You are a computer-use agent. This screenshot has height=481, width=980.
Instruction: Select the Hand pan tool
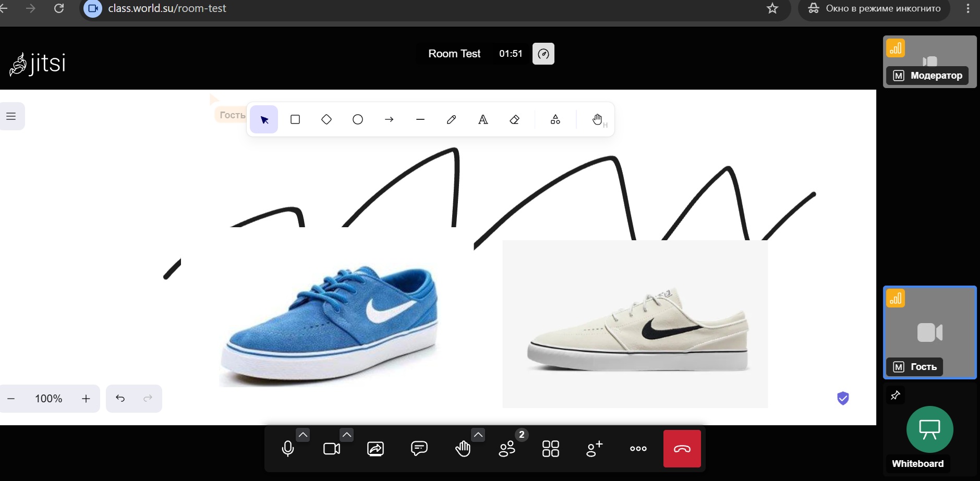tap(597, 120)
